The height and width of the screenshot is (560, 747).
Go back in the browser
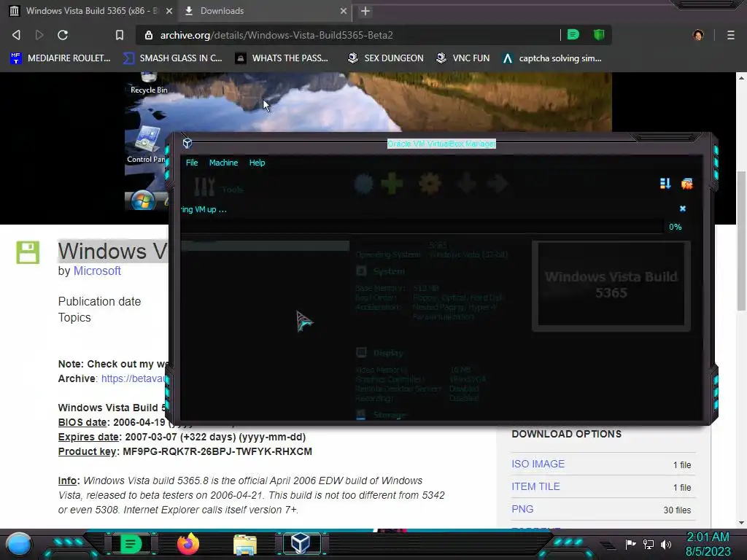(16, 35)
